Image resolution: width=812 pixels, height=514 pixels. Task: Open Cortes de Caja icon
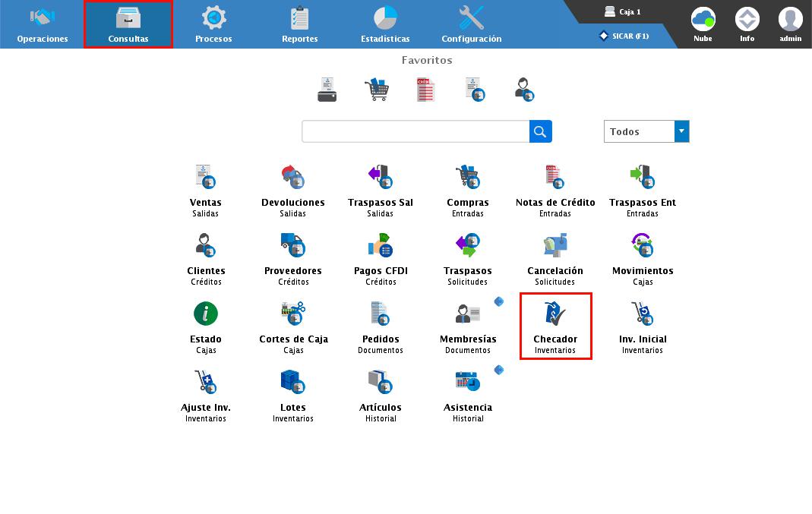292,314
